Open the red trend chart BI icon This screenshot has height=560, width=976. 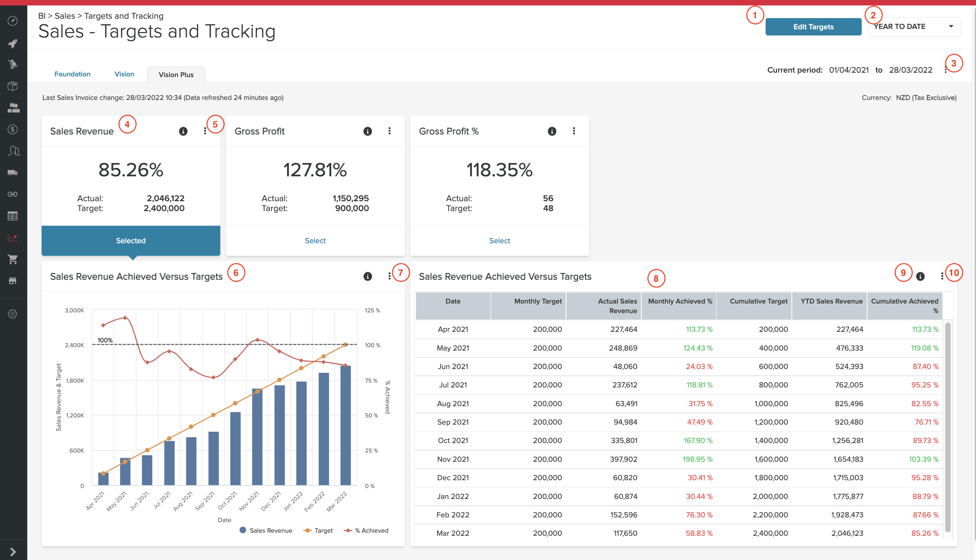coord(13,238)
